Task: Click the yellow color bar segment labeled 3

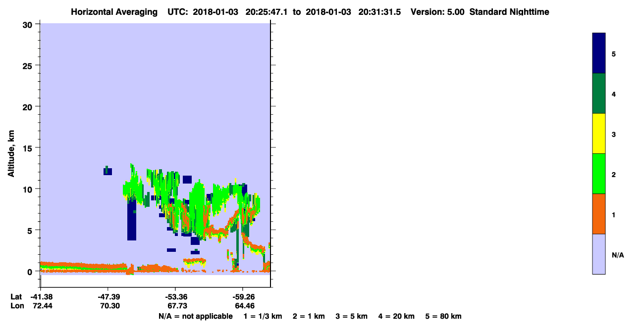Action: 599,134
